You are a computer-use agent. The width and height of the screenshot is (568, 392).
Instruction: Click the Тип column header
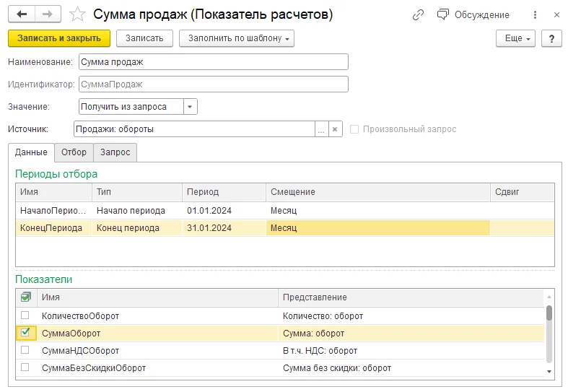pyautogui.click(x=137, y=192)
